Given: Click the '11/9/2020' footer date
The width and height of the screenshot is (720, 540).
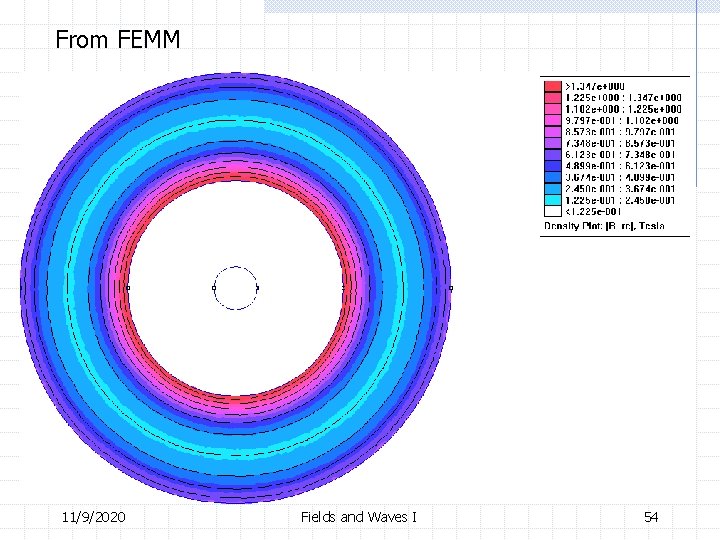Looking at the screenshot, I should click(94, 518).
